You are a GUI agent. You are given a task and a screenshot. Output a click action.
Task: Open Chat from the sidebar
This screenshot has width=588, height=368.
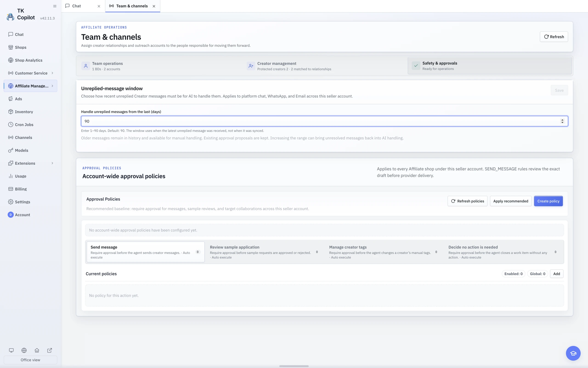click(30, 34)
